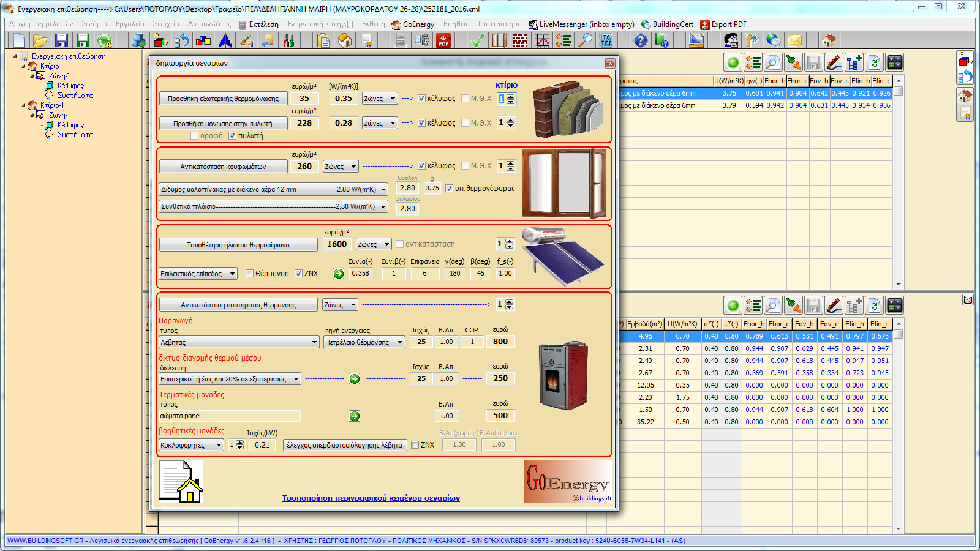The image size is (980, 551).
Task: Uncheck the πυλωτή checkbox
Action: pos(233,136)
